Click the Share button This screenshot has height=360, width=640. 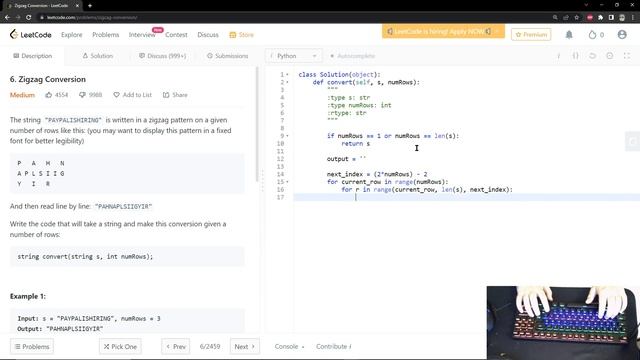click(175, 95)
